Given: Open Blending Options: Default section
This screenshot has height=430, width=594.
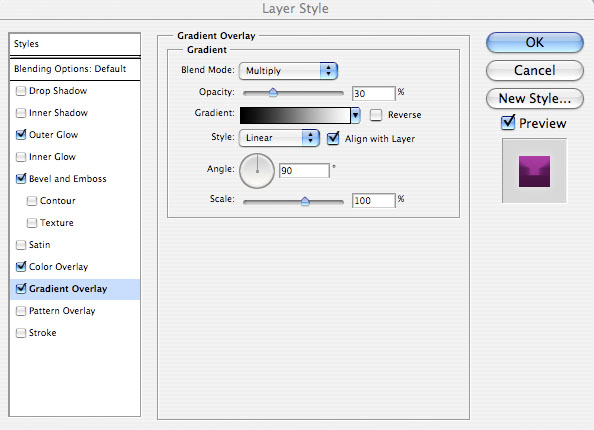Looking at the screenshot, I should click(75, 69).
